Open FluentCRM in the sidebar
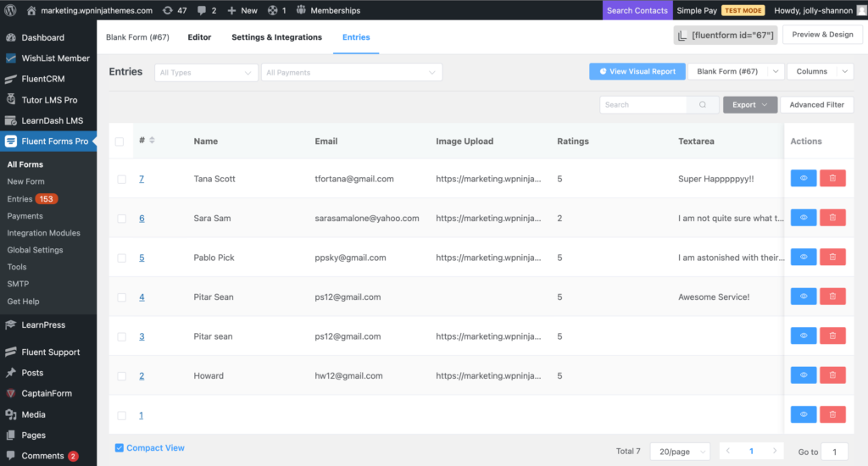 (x=48, y=79)
